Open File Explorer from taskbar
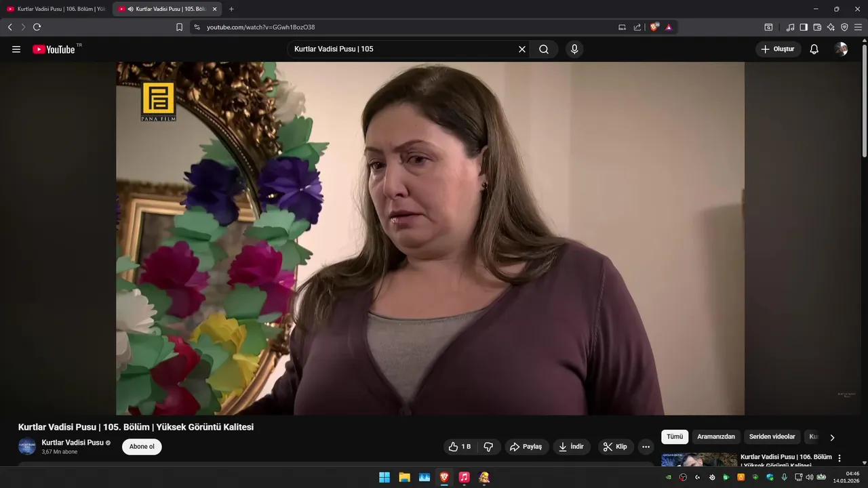This screenshot has width=868, height=488. click(404, 477)
